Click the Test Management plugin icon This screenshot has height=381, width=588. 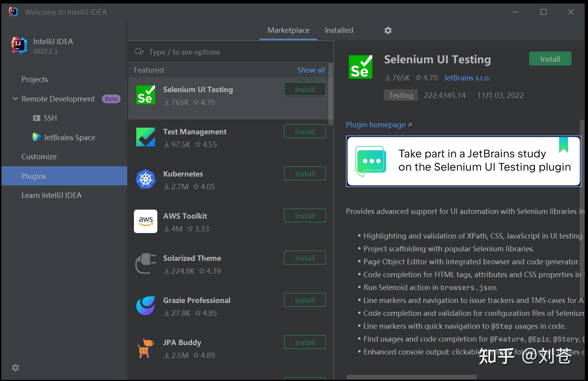pyautogui.click(x=145, y=137)
